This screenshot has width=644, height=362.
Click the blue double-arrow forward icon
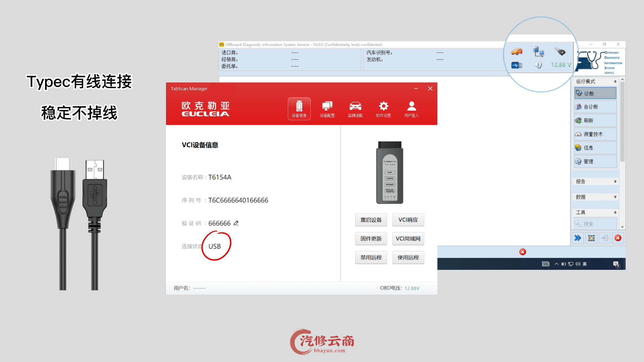(578, 238)
